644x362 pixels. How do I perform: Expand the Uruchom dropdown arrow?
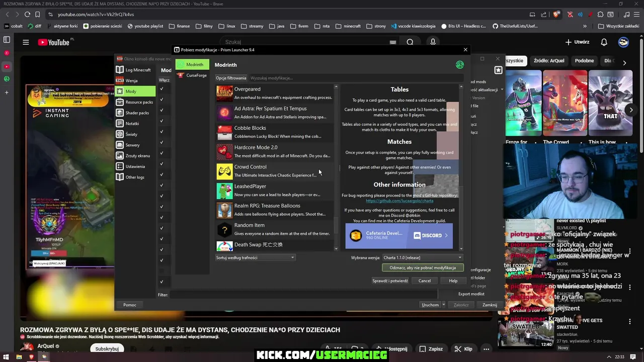[443, 305]
